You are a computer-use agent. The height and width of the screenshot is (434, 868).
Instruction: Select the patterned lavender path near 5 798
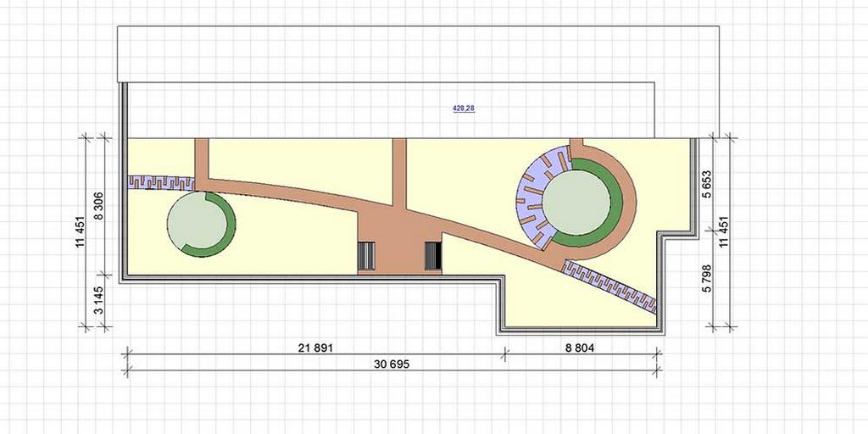coord(609,287)
